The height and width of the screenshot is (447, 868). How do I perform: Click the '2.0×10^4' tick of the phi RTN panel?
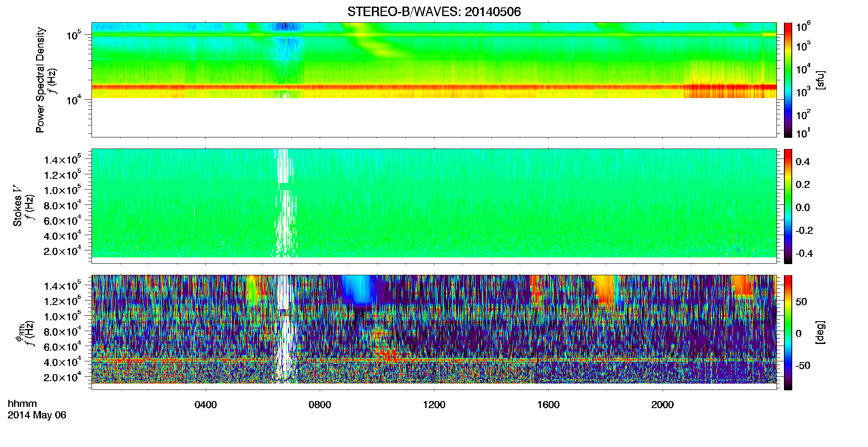(x=63, y=377)
